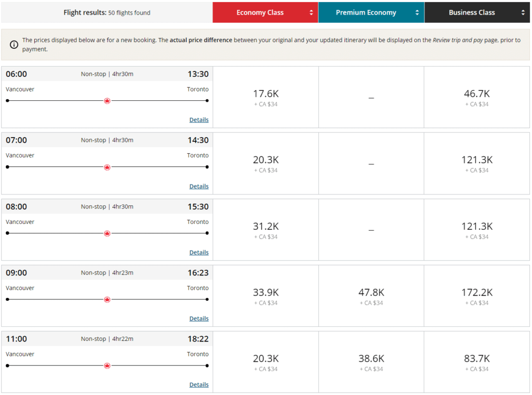Click the Air Canada maple leaf on the 06:00 flight
The height and width of the screenshot is (395, 532).
(107, 100)
